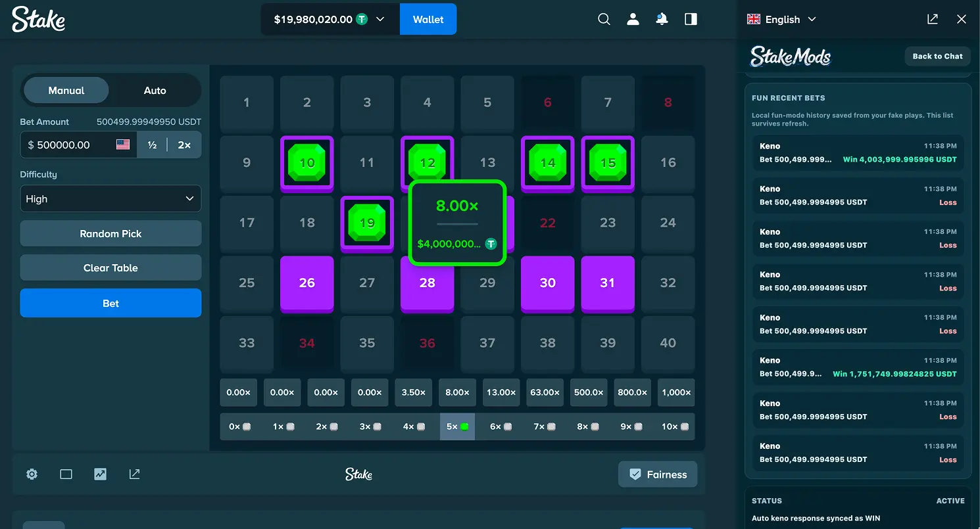This screenshot has height=529, width=980.
Task: Click the Stake logo at top left
Action: (x=39, y=19)
